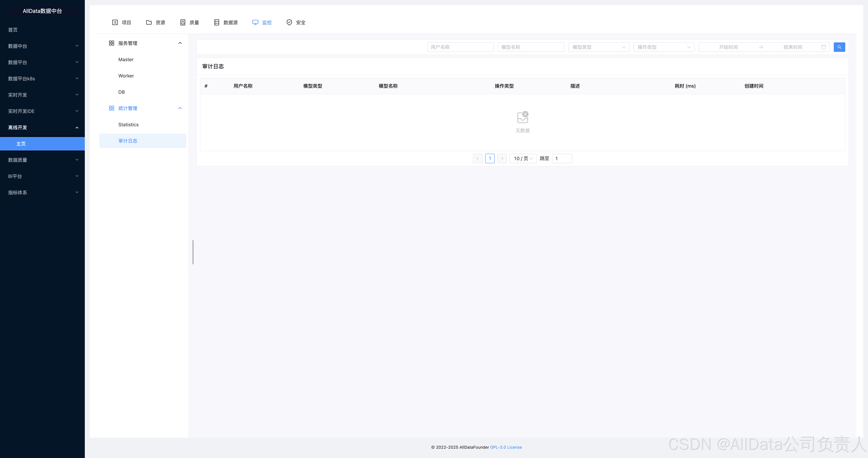Open the 10 / 页 page size selector

coord(523,159)
